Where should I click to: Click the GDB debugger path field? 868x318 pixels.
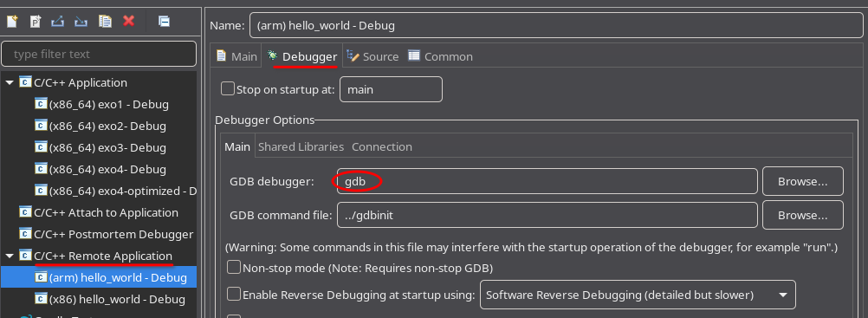[547, 181]
